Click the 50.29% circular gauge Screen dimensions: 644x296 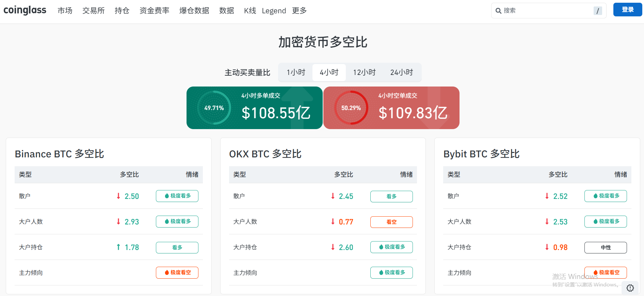(351, 108)
